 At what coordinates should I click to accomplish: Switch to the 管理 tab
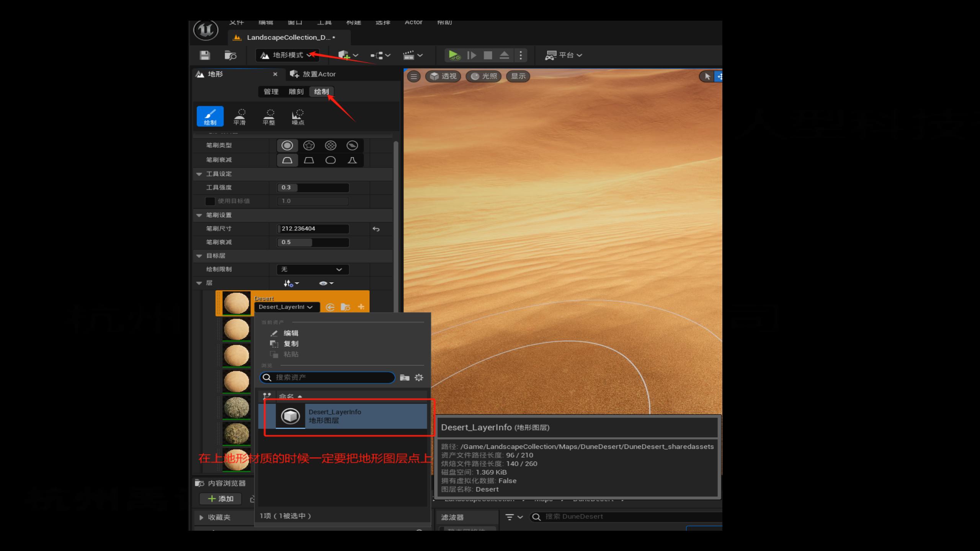(271, 91)
